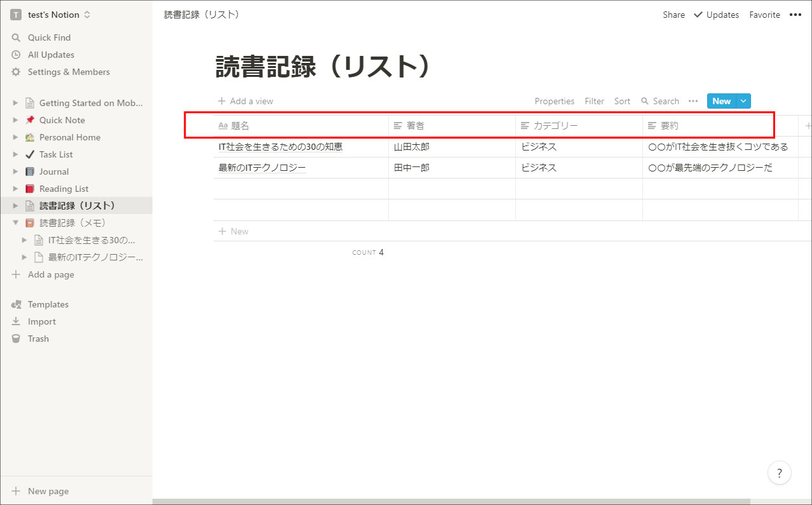The width and height of the screenshot is (812, 505).
Task: Click the 著者 cell containing 山田太郎
Action: [451, 147]
